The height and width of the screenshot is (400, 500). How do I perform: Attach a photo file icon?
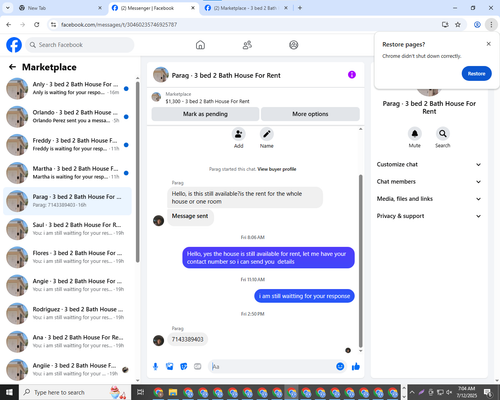pos(170,367)
